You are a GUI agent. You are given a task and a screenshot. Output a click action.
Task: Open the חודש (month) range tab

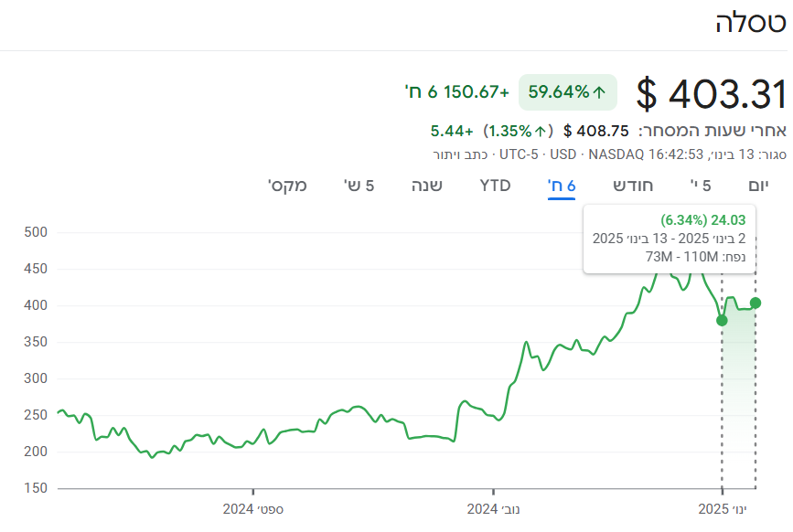coord(634,186)
